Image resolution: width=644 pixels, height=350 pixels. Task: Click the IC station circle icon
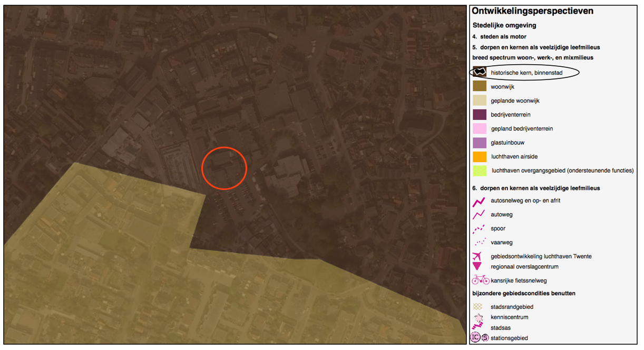(475, 337)
